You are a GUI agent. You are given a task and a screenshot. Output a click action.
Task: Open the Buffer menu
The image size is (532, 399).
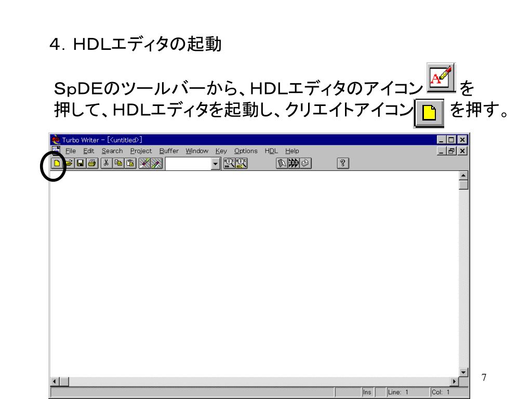(169, 151)
